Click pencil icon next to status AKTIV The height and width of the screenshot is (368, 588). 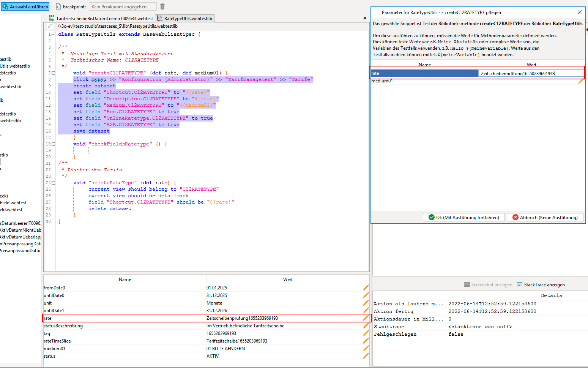click(366, 356)
